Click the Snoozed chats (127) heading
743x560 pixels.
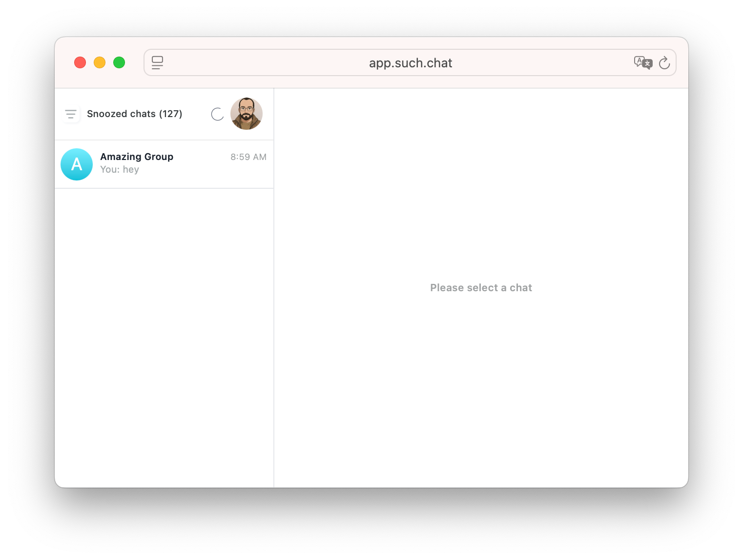134,114
